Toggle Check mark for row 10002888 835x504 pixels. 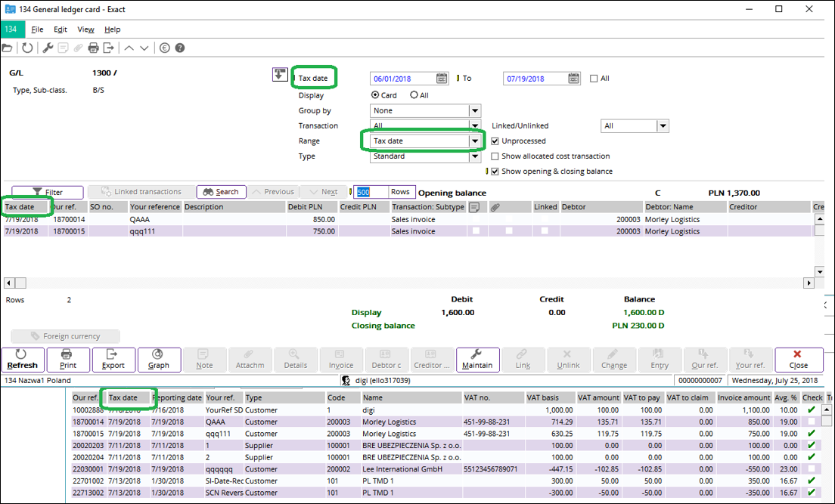pos(811,410)
